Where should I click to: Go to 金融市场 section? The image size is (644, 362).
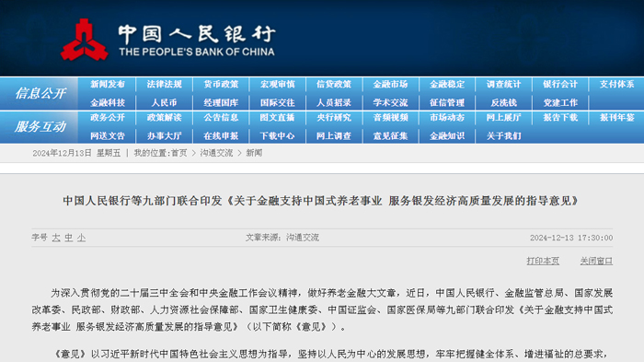pos(391,85)
